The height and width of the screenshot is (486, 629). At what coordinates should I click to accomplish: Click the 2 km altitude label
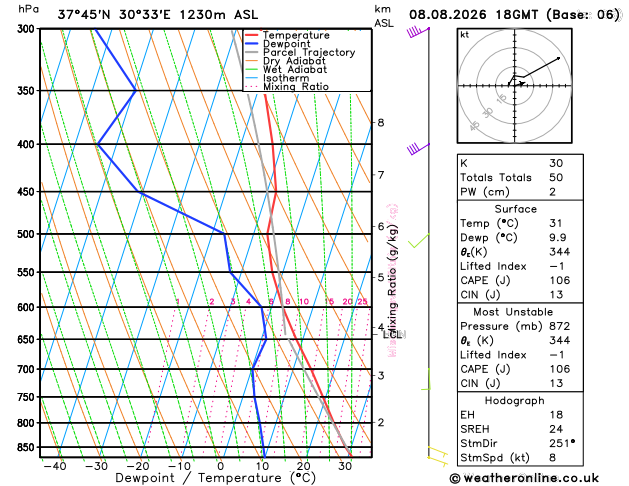381,422
